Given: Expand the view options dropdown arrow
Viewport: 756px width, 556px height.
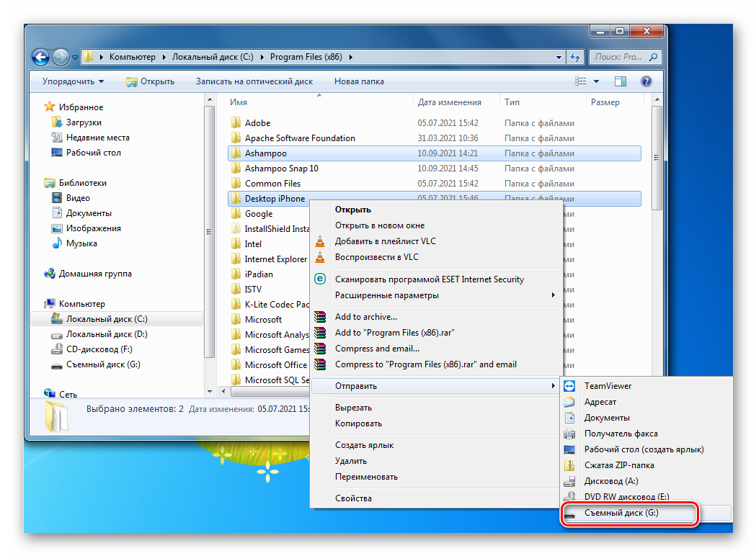Looking at the screenshot, I should [x=596, y=81].
